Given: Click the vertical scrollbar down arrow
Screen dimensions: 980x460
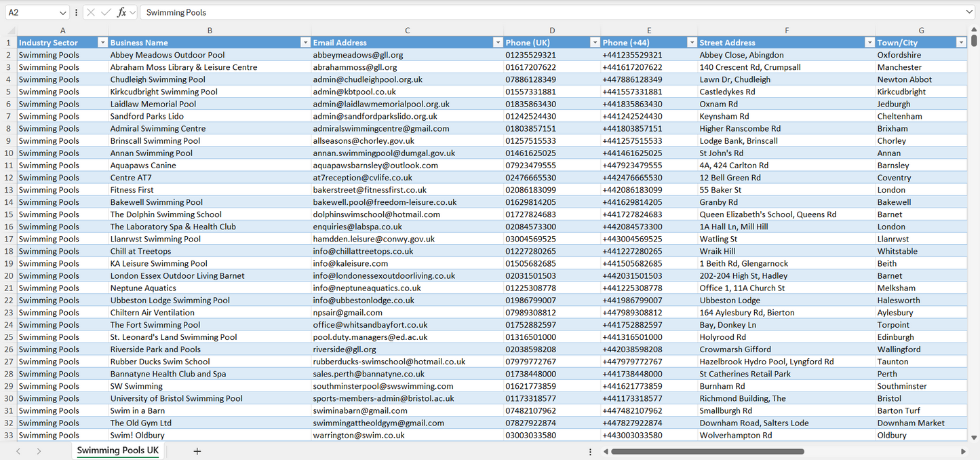Looking at the screenshot, I should (974, 438).
